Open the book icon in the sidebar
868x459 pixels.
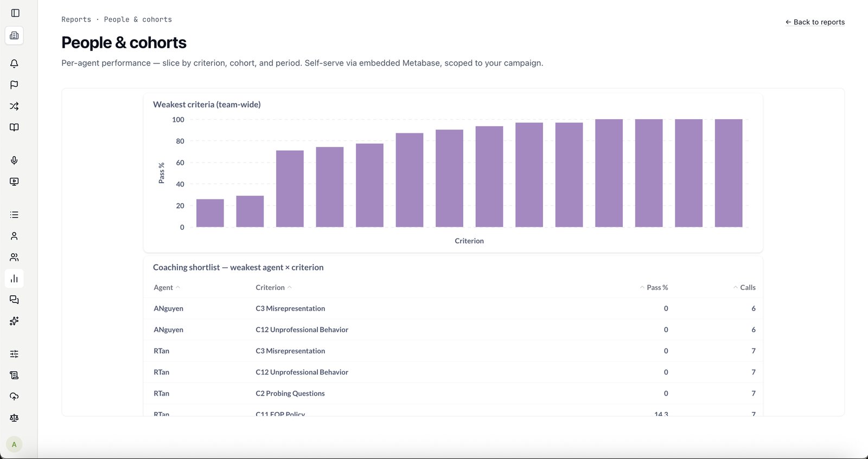[14, 127]
